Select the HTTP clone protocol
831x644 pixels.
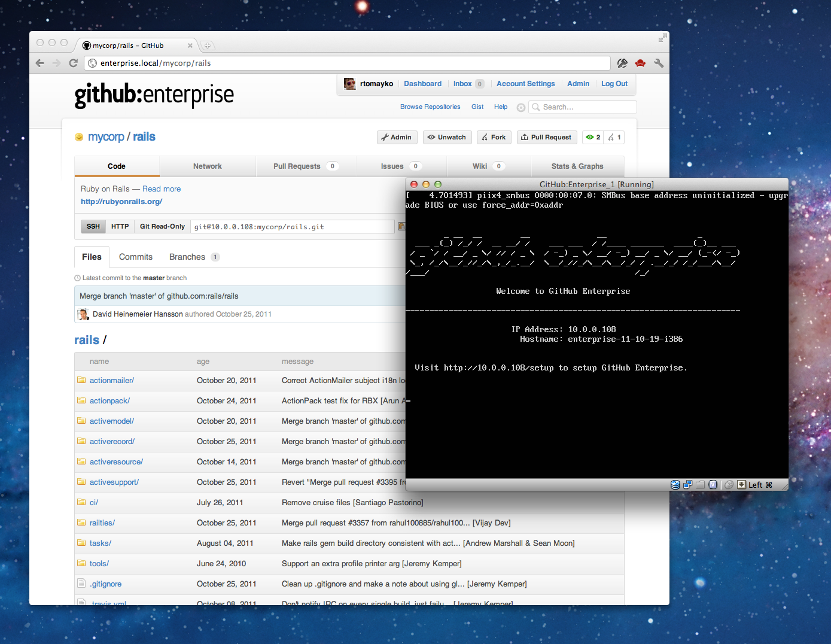[x=120, y=226]
